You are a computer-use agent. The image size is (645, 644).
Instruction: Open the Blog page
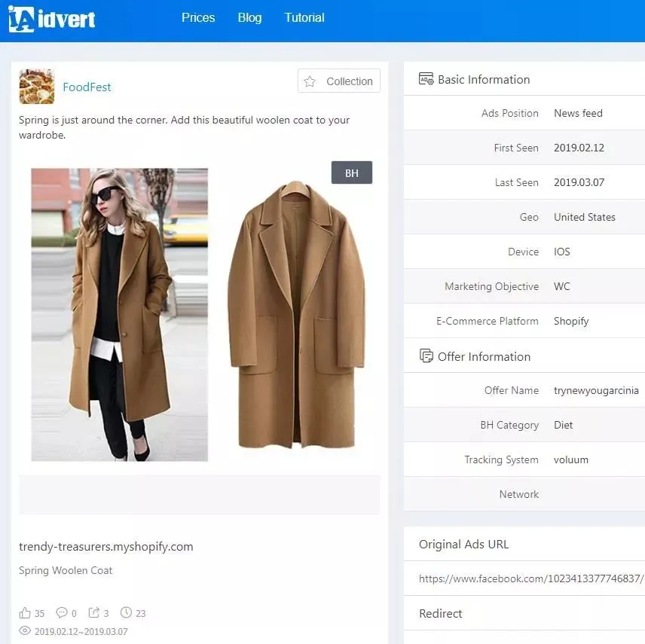tap(249, 17)
